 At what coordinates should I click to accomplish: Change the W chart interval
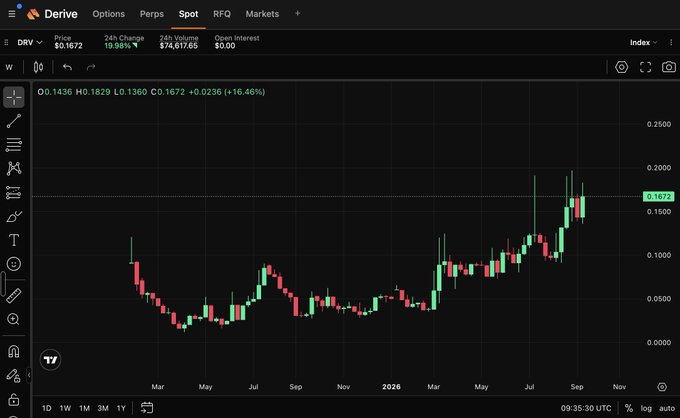(x=9, y=67)
